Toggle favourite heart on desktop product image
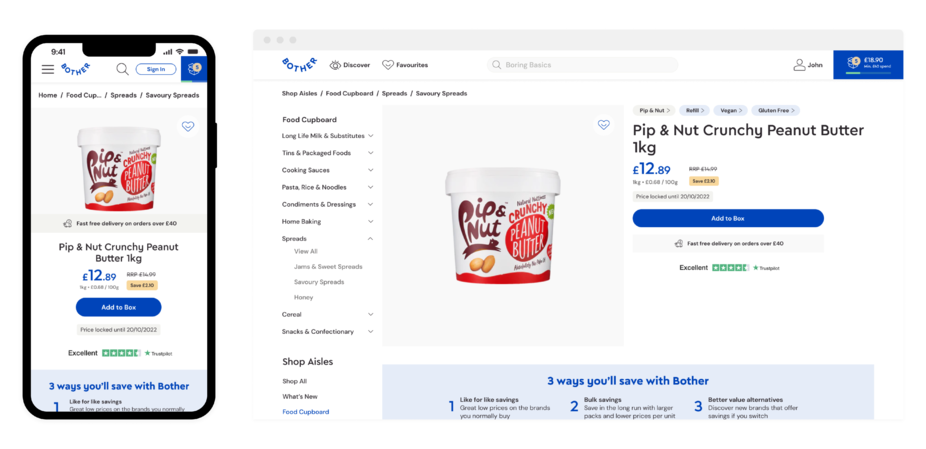Image resolution: width=926 pixels, height=449 pixels. pyautogui.click(x=604, y=125)
